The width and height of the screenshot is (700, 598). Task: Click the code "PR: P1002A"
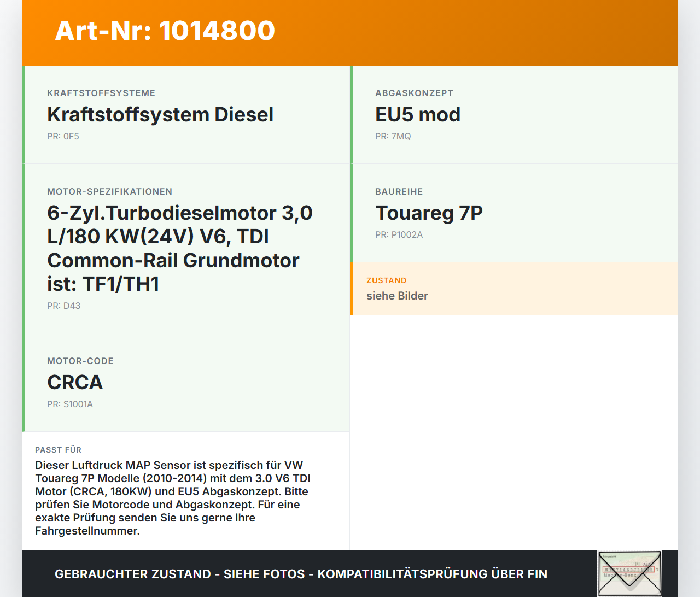point(399,234)
